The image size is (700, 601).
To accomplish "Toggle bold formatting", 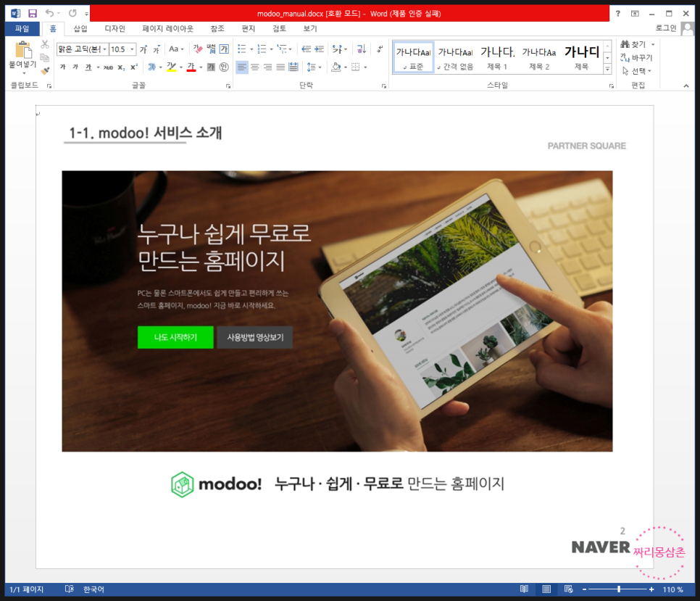I will click(x=62, y=67).
